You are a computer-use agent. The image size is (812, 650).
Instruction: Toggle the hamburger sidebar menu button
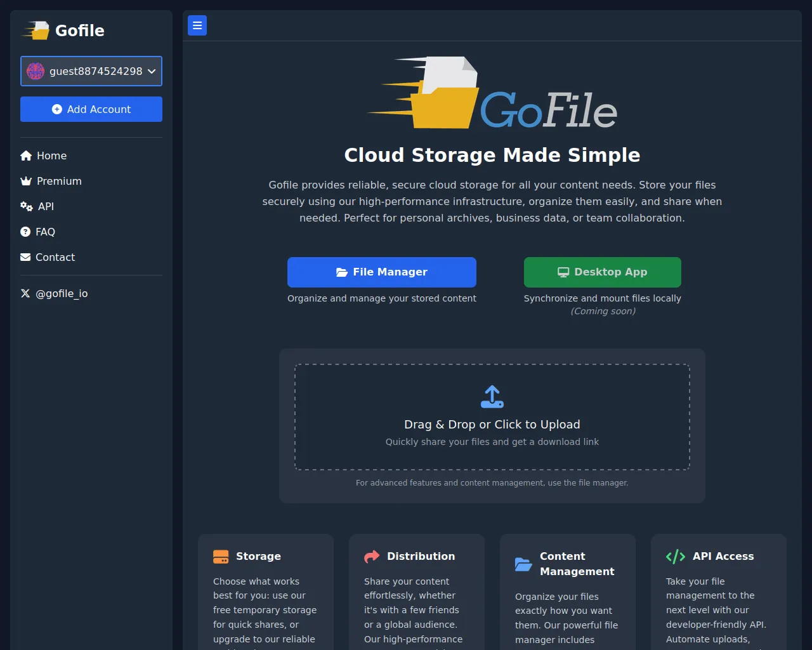pos(197,25)
